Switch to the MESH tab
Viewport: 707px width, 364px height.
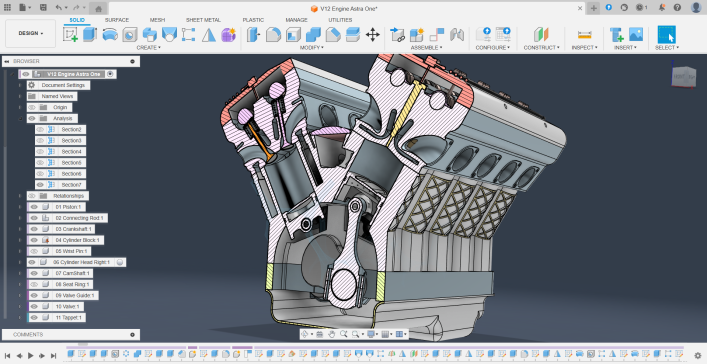tap(157, 20)
